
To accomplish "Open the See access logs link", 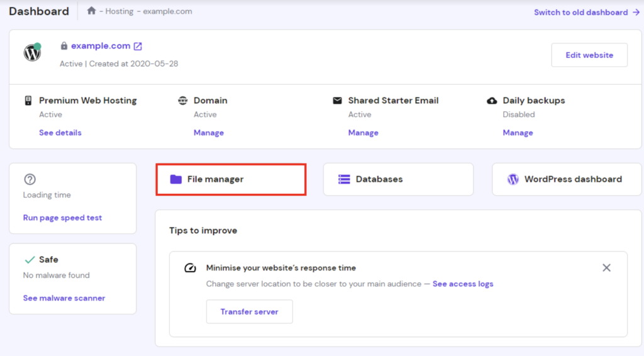I will [x=463, y=284].
